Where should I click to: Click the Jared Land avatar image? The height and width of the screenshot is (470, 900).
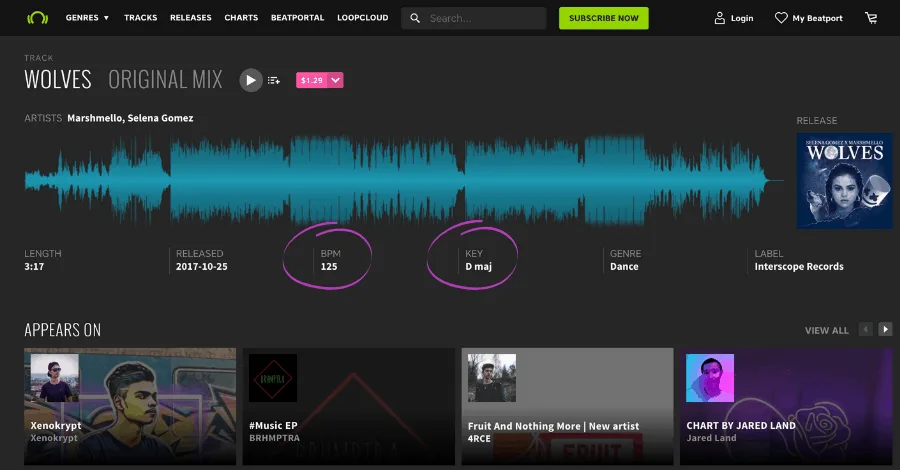[x=710, y=378]
